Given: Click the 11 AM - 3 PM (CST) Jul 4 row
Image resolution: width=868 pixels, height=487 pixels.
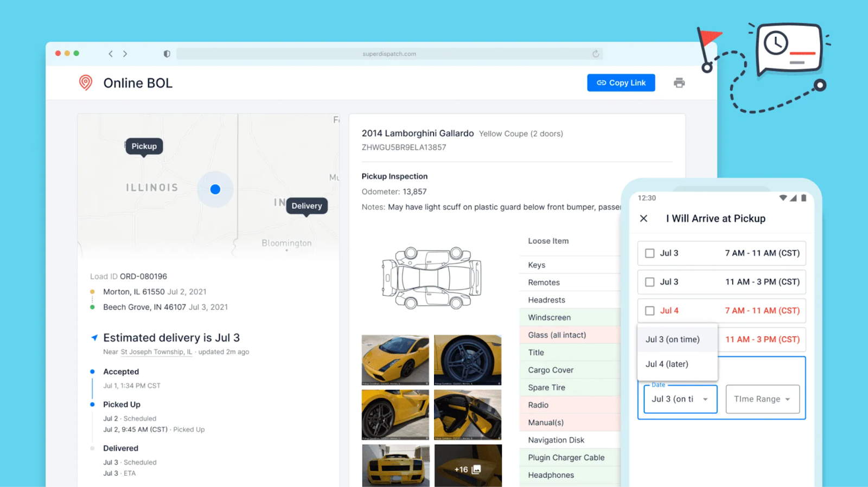Looking at the screenshot, I should point(762,339).
